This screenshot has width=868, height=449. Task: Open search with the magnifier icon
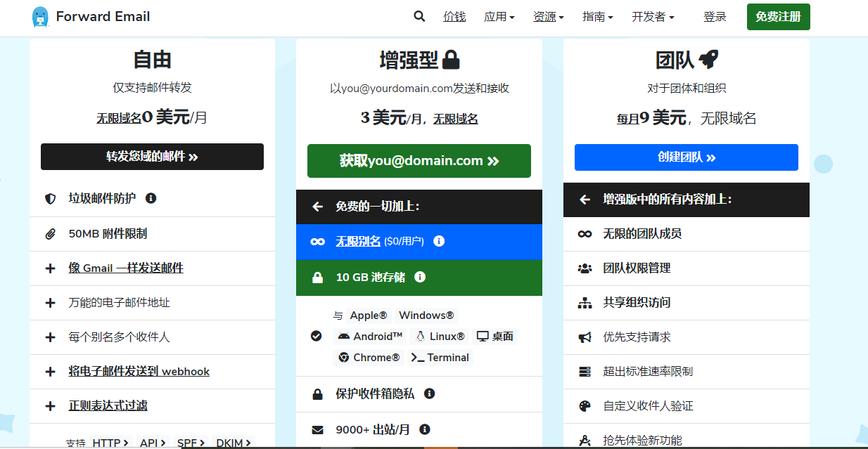pos(419,16)
